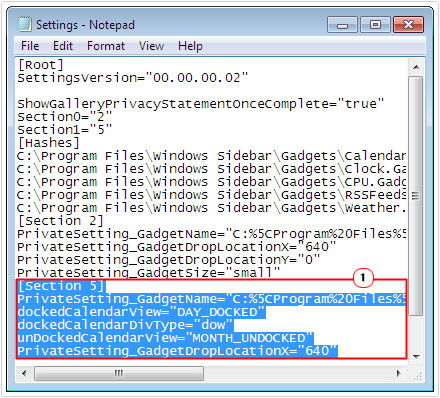Click the PrivateSetting_GadgetDropLocationY="0" line
Viewport: 440px width, 398px height.
coord(169,260)
